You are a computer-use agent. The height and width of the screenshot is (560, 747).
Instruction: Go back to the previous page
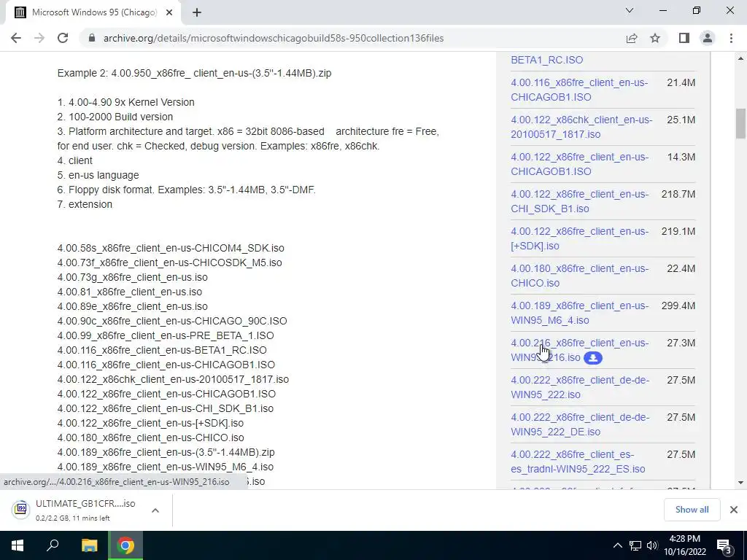point(16,38)
